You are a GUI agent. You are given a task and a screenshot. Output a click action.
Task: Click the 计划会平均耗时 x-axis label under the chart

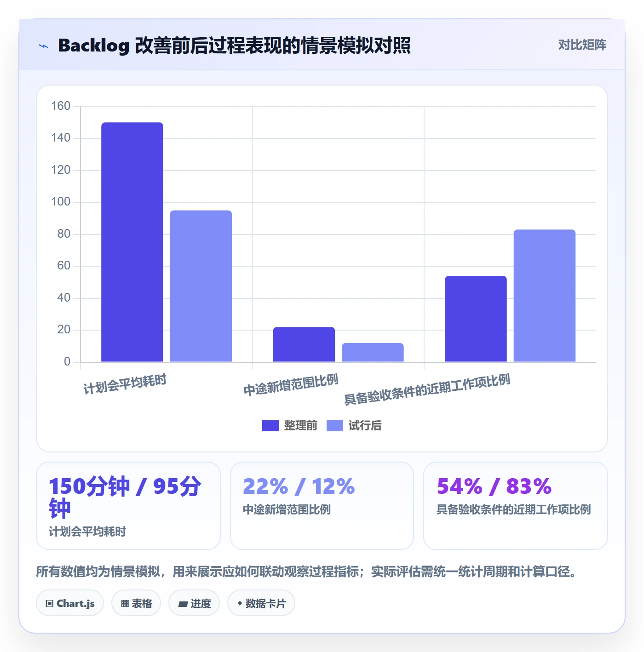coord(125,384)
